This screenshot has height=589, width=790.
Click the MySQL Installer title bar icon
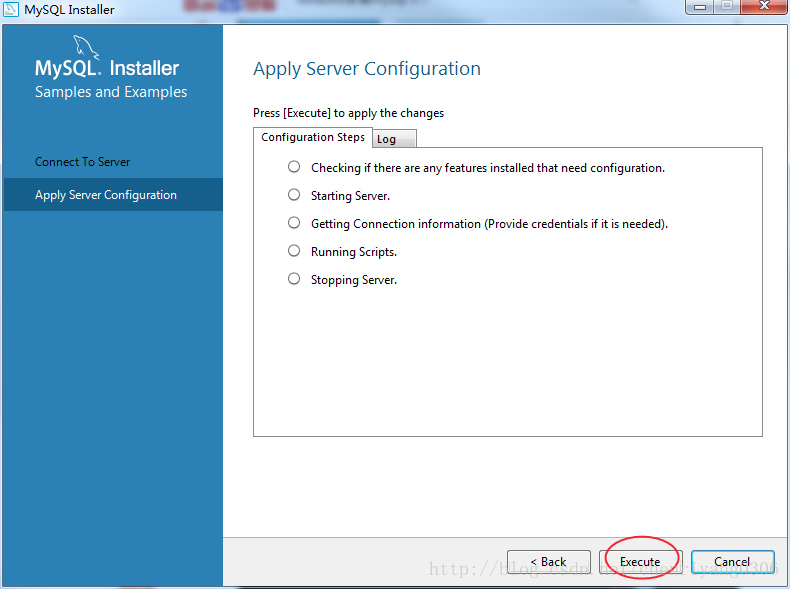(x=11, y=9)
